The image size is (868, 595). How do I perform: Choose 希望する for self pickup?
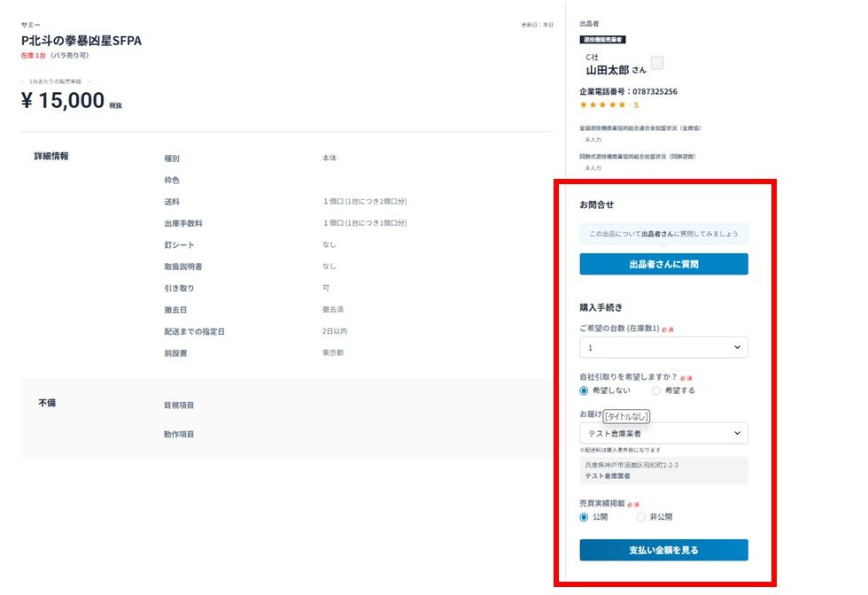[656, 390]
